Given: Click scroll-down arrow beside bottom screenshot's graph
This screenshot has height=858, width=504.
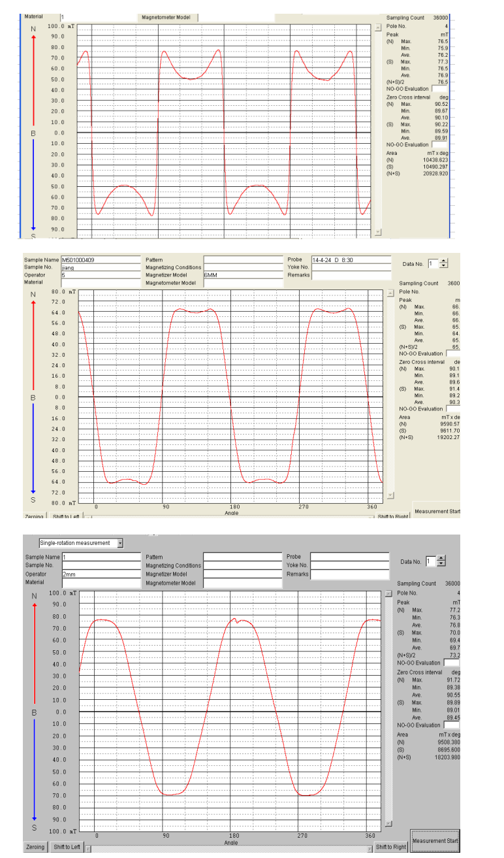Looking at the screenshot, I should tap(388, 824).
